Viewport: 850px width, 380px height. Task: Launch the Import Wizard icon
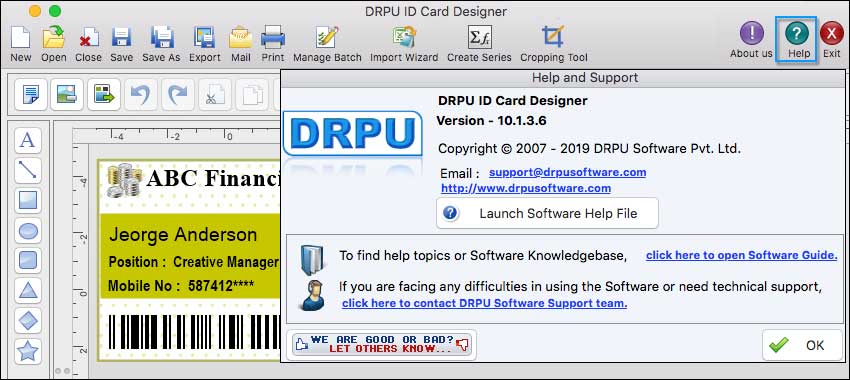pyautogui.click(x=404, y=37)
